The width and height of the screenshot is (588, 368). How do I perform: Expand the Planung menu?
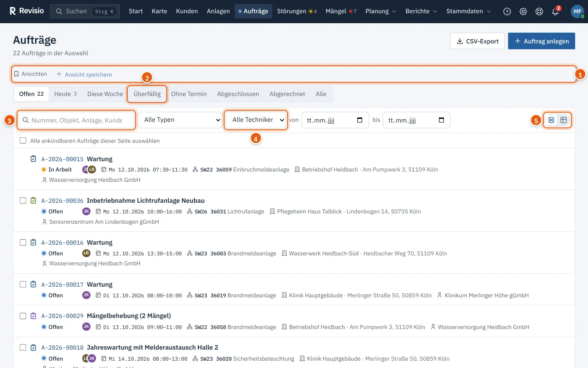point(381,11)
